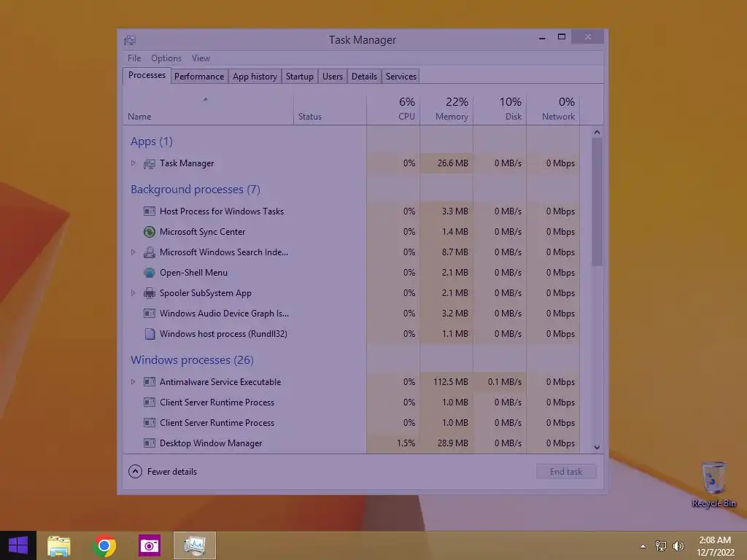747x560 pixels.
Task: Click the network tray icon
Action: pos(661,545)
